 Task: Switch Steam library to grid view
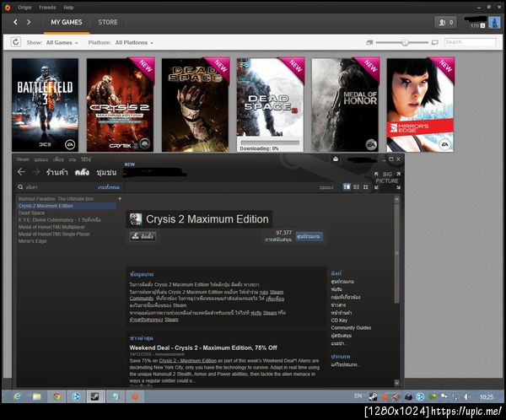(x=366, y=187)
